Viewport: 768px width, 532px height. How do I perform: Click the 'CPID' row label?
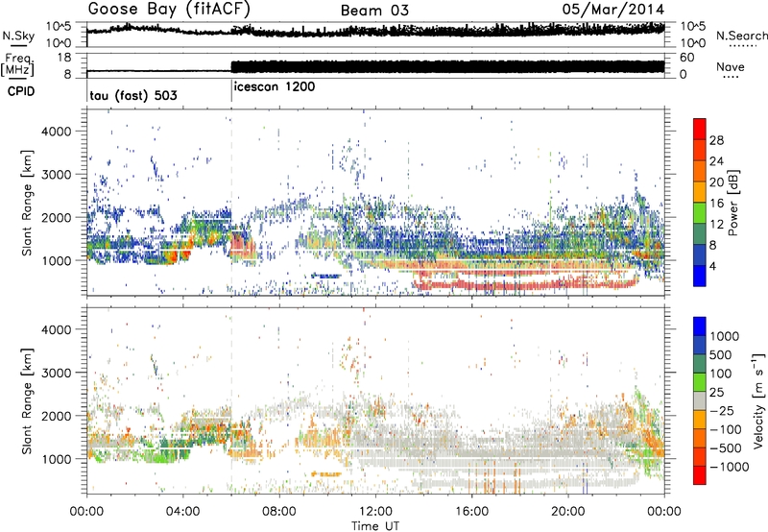(21, 91)
